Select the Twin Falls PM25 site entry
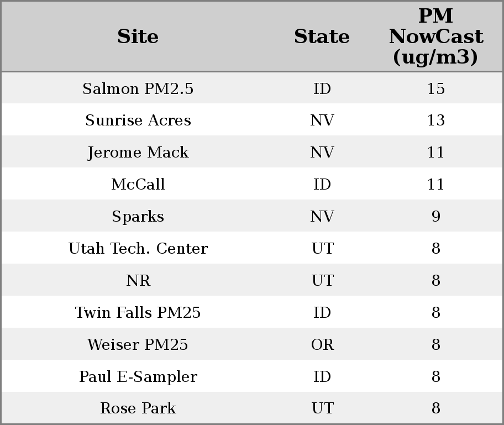504x425 pixels. tap(138, 313)
